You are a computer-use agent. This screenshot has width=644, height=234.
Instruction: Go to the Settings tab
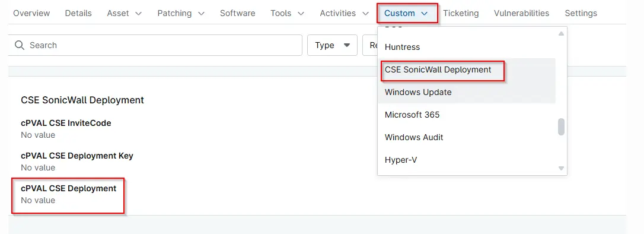point(581,13)
